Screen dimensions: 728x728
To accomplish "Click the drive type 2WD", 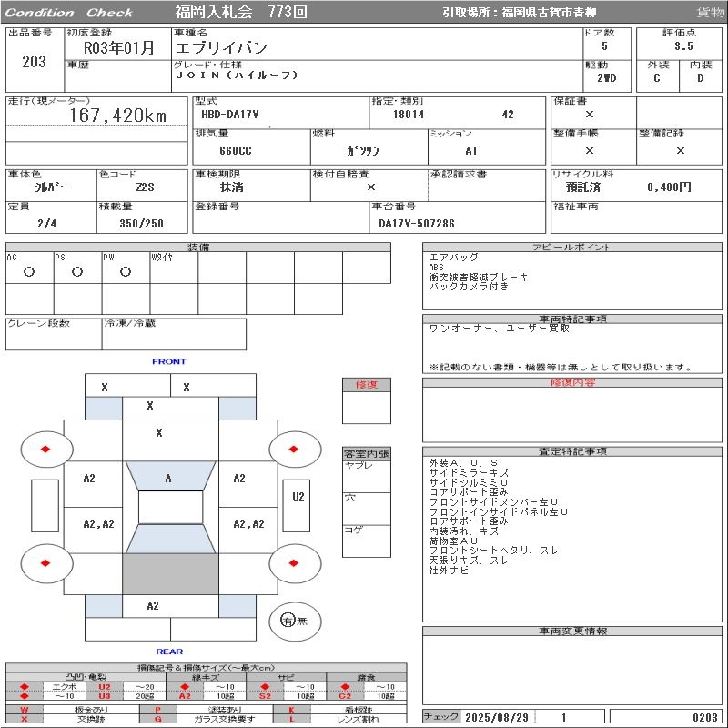I will tap(607, 78).
